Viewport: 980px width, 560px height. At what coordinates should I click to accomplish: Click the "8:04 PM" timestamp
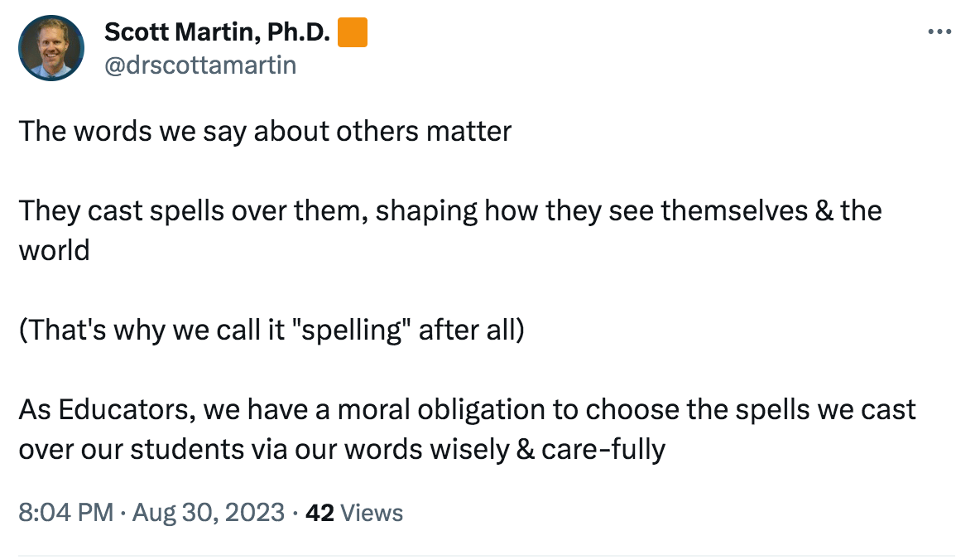click(x=65, y=513)
